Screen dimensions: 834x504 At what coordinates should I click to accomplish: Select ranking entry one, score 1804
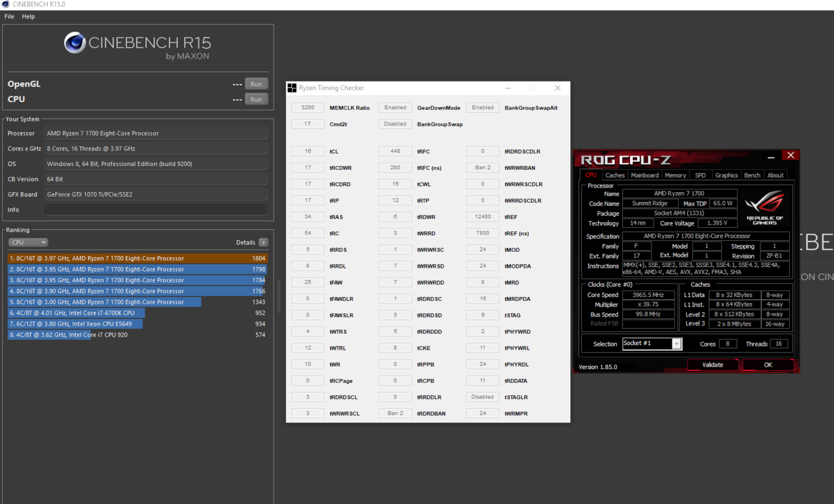pyautogui.click(x=137, y=259)
